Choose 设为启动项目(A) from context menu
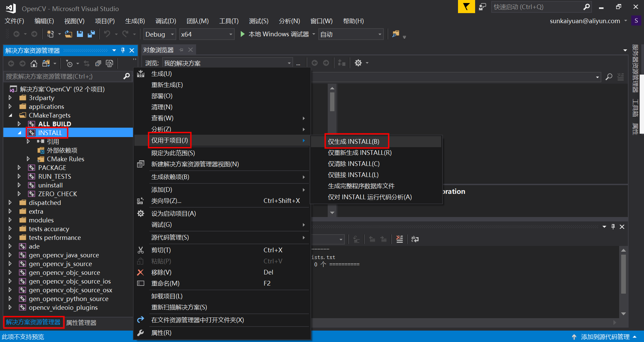This screenshot has width=644, height=342. [222, 213]
